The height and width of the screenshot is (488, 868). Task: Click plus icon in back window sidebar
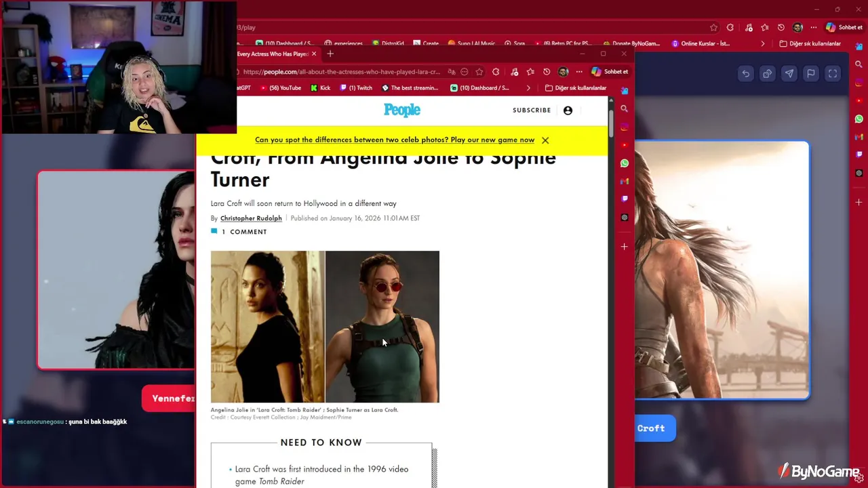[x=859, y=202]
